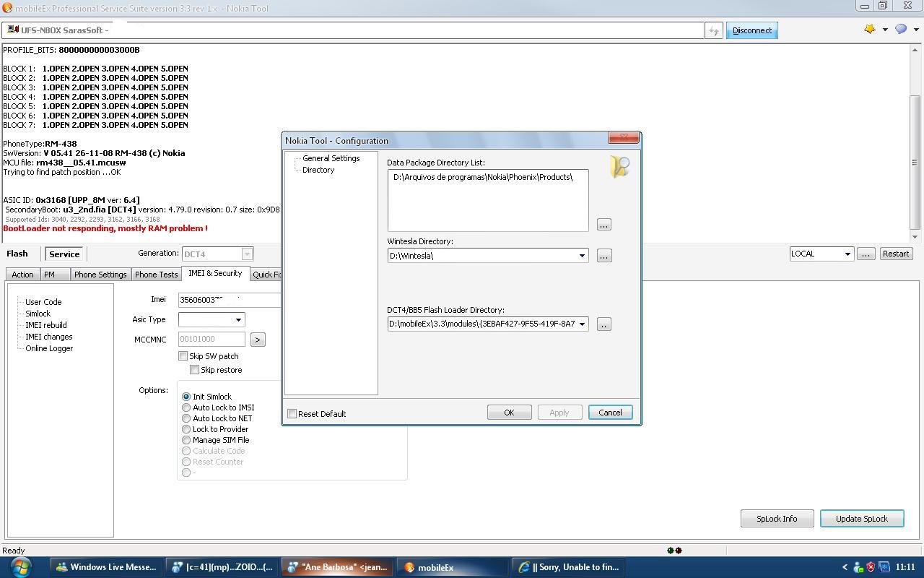Image resolution: width=924 pixels, height=578 pixels.
Task: Switch to the Service mode tab
Action: pos(64,254)
